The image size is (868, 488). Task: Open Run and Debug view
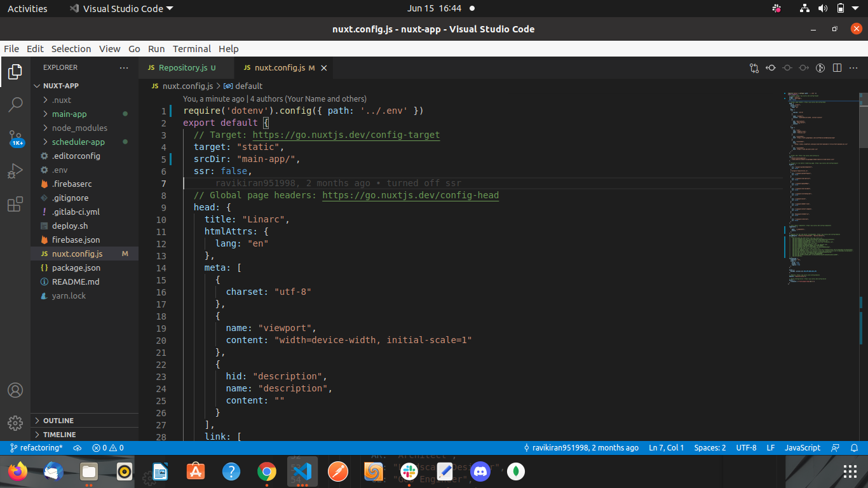(15, 171)
